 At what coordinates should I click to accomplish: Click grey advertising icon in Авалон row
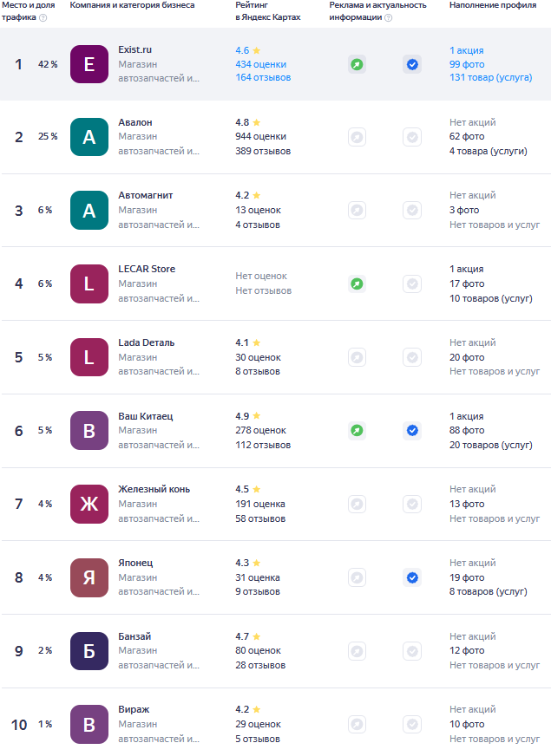pyautogui.click(x=357, y=137)
